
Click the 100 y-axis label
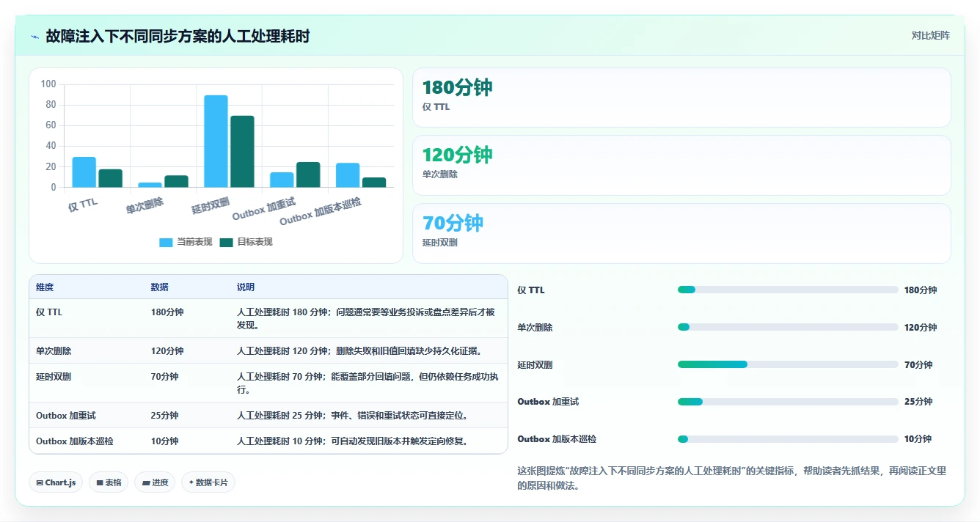tap(48, 84)
